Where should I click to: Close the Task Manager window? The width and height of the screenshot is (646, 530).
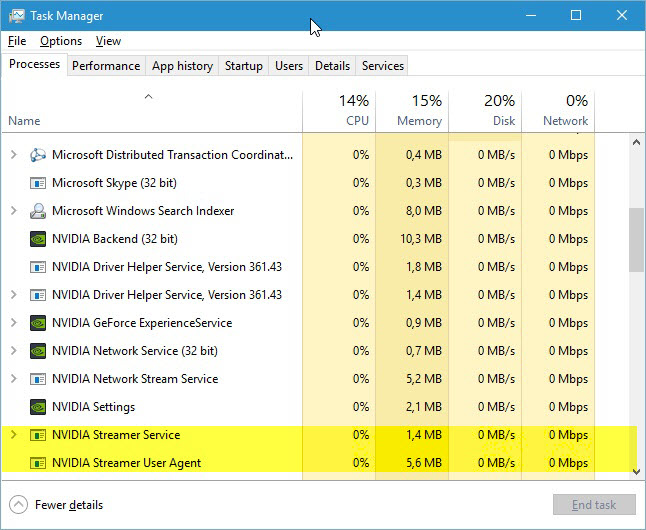622,16
